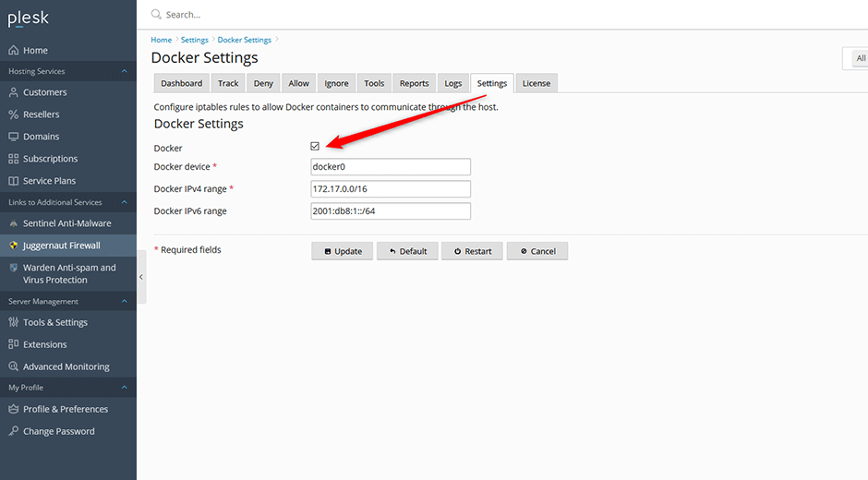Click the Service Plans book icon
The height and width of the screenshot is (480, 868).
[x=13, y=181]
